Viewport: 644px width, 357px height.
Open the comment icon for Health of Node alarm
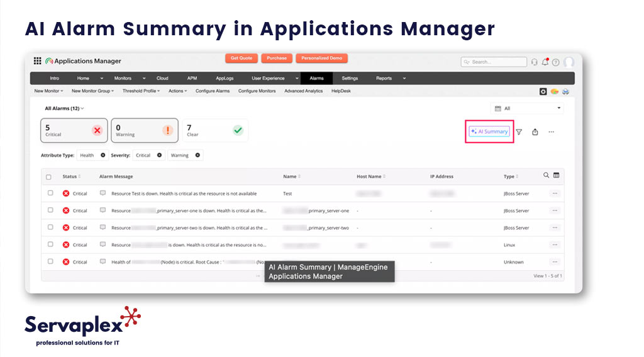[x=103, y=261]
